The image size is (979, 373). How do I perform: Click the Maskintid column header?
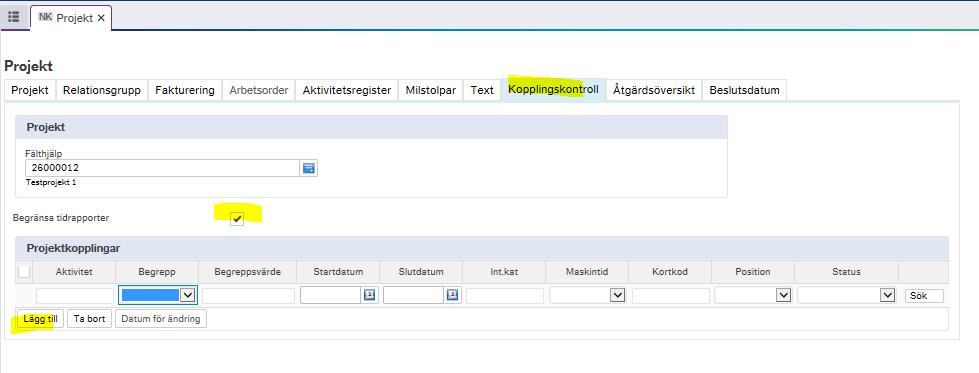point(587,272)
